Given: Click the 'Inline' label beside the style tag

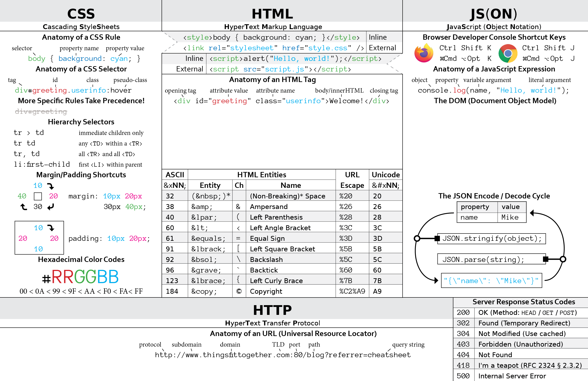Looking at the screenshot, I should [378, 37].
